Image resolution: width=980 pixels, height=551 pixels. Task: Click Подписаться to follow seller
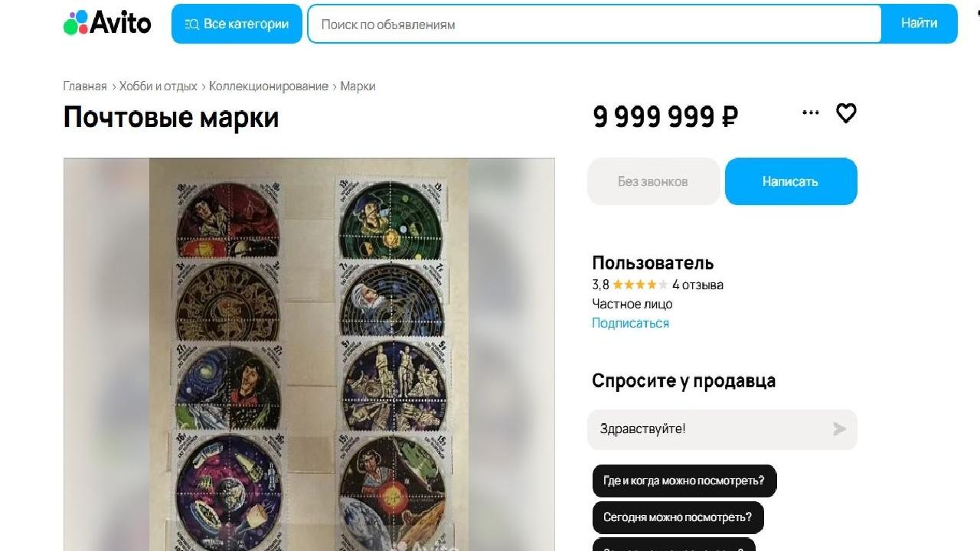pyautogui.click(x=630, y=323)
